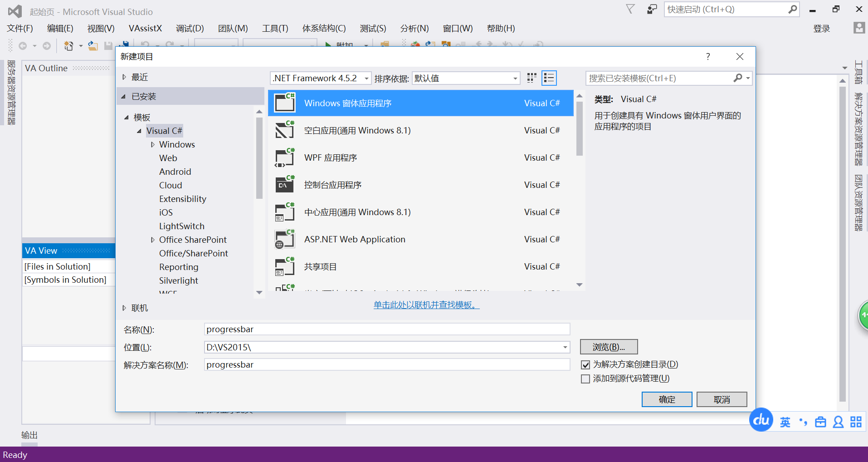This screenshot has height=462, width=868.
Task: Open the 调试(D) menu
Action: coord(190,28)
